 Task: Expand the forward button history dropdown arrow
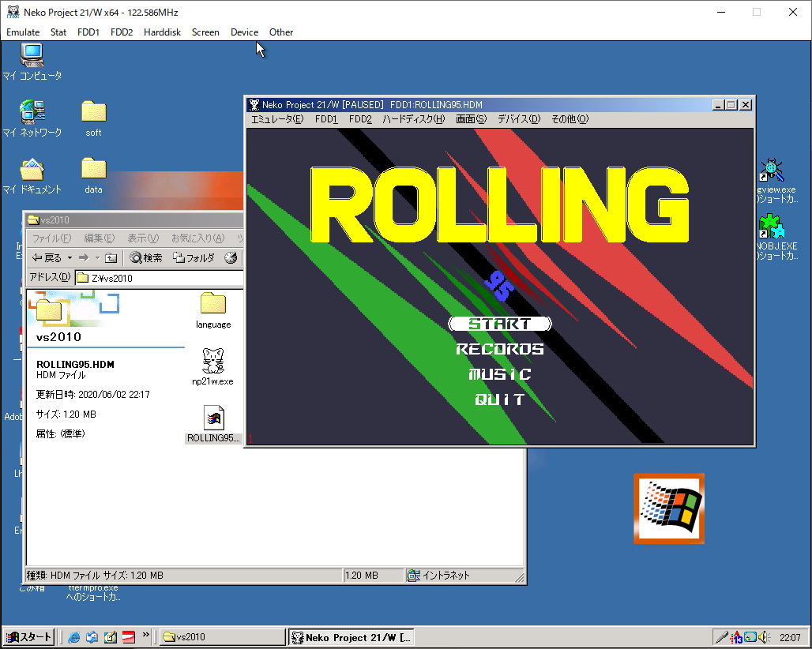[x=97, y=257]
